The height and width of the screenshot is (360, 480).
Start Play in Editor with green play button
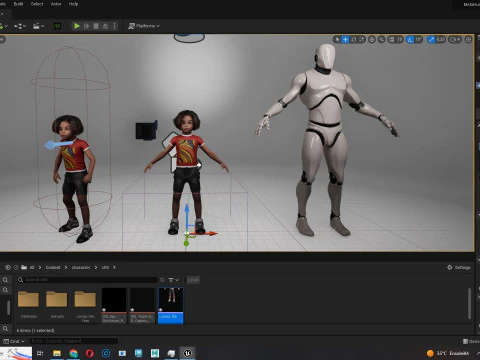[77, 26]
